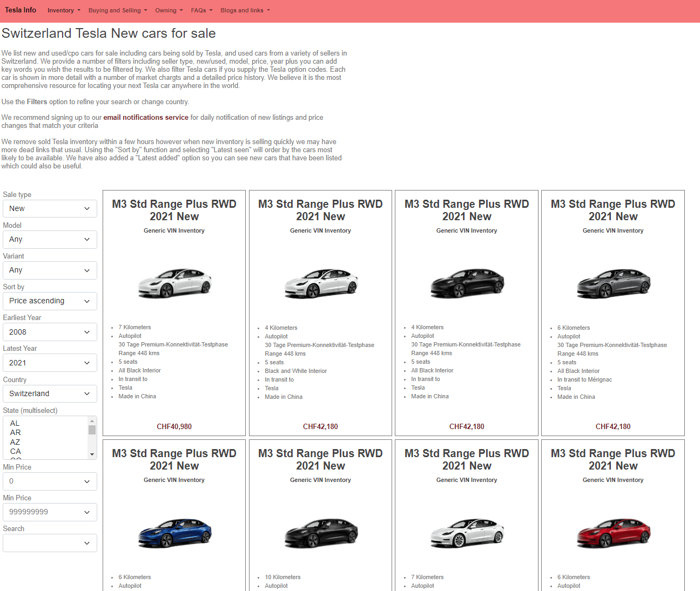Open the Variant dropdown
This screenshot has height=591, width=700.
tap(50, 270)
